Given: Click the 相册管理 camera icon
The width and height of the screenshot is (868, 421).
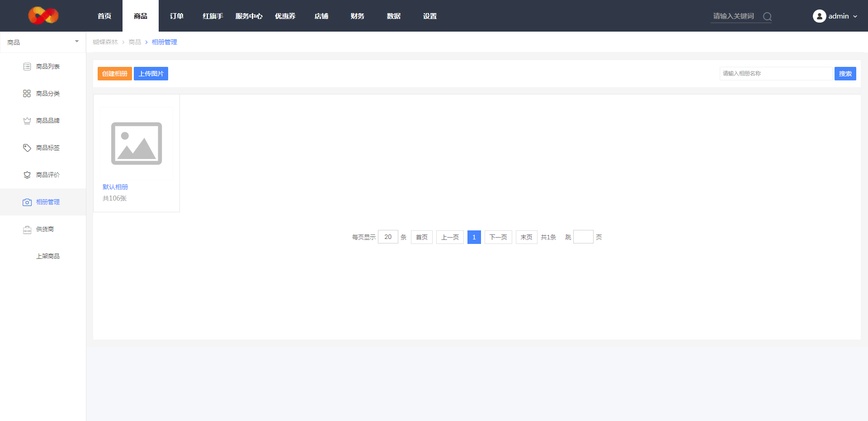Looking at the screenshot, I should pyautogui.click(x=27, y=202).
